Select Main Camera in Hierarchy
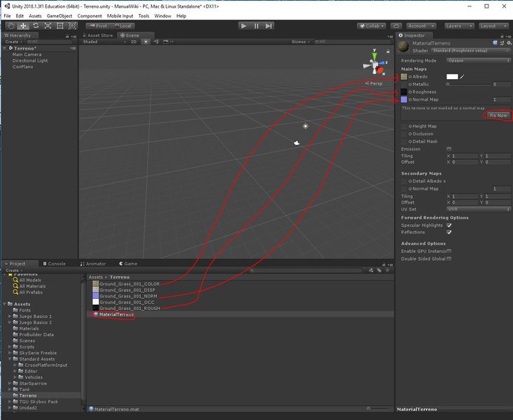This screenshot has width=513, height=420. point(27,55)
